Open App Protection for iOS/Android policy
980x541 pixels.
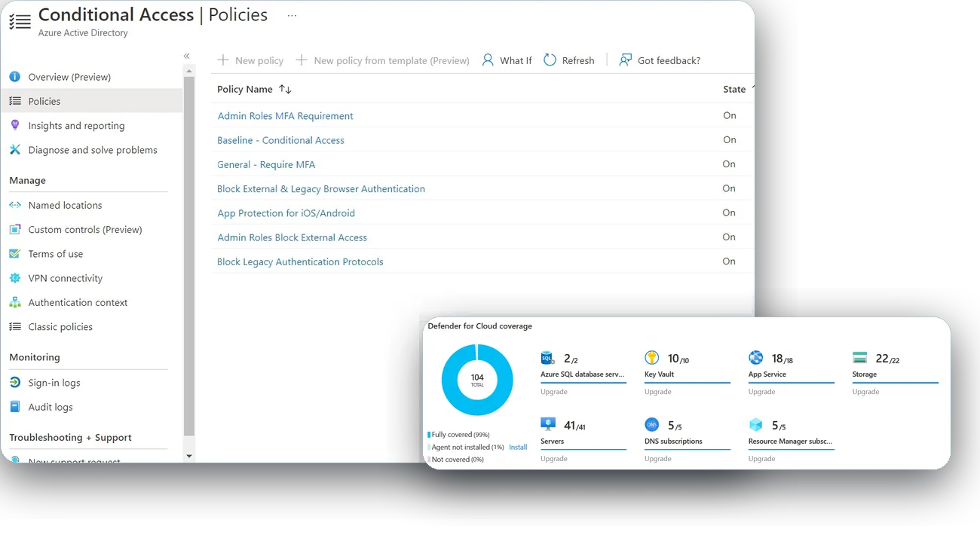[x=286, y=213]
